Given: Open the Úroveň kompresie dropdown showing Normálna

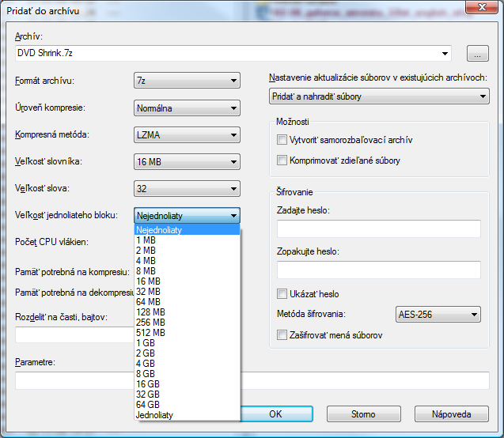Looking at the screenshot, I should point(187,108).
